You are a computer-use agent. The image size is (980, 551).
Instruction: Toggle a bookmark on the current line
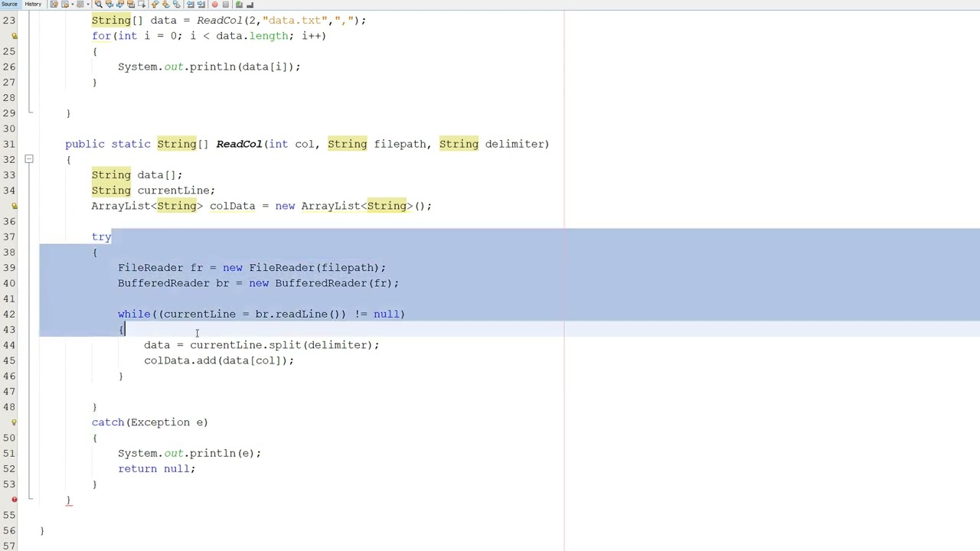176,4
